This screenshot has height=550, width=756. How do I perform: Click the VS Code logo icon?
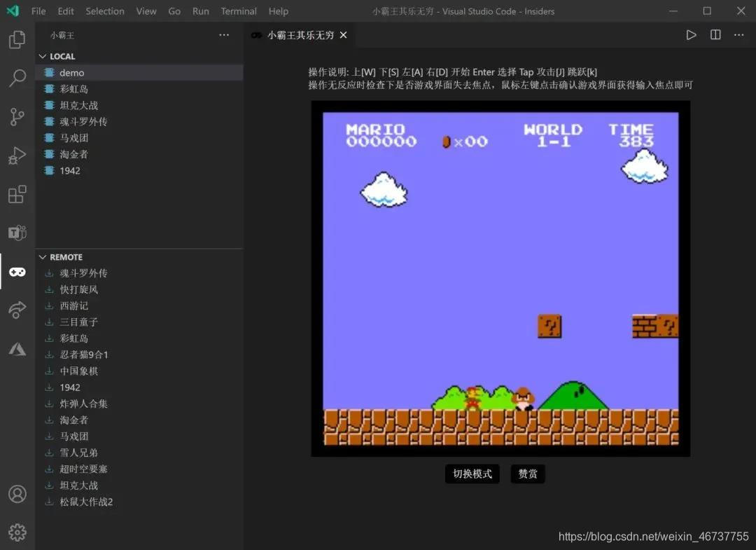click(x=13, y=11)
